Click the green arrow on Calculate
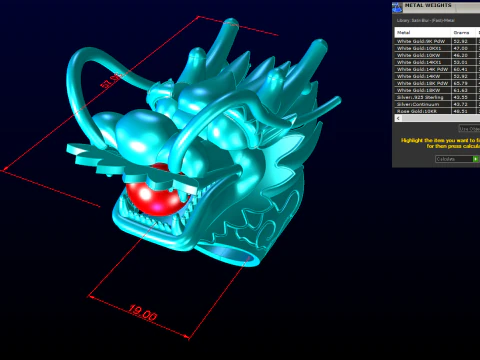The width and height of the screenshot is (480, 360). click(x=476, y=159)
